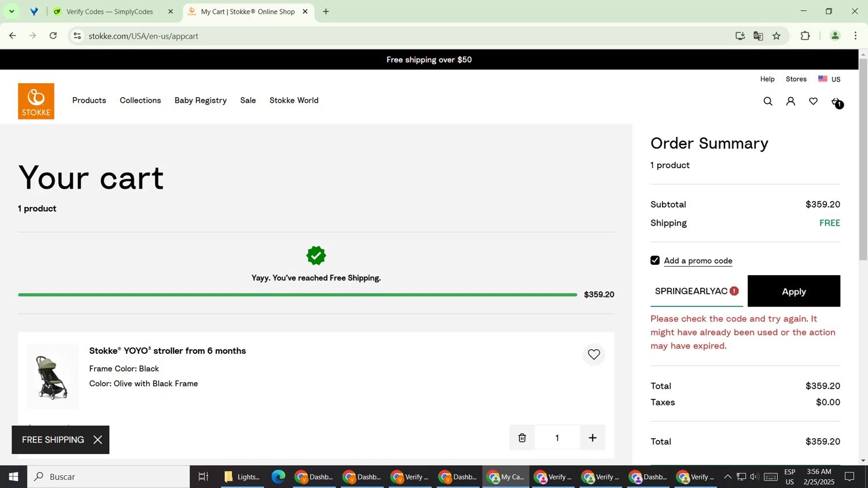Open the Stokke logo home link
868x488 pixels.
[36, 101]
